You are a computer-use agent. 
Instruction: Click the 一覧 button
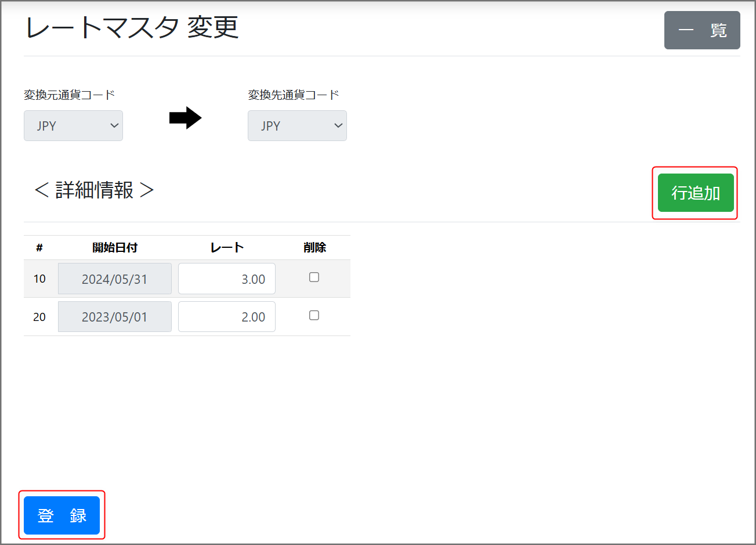pyautogui.click(x=701, y=30)
